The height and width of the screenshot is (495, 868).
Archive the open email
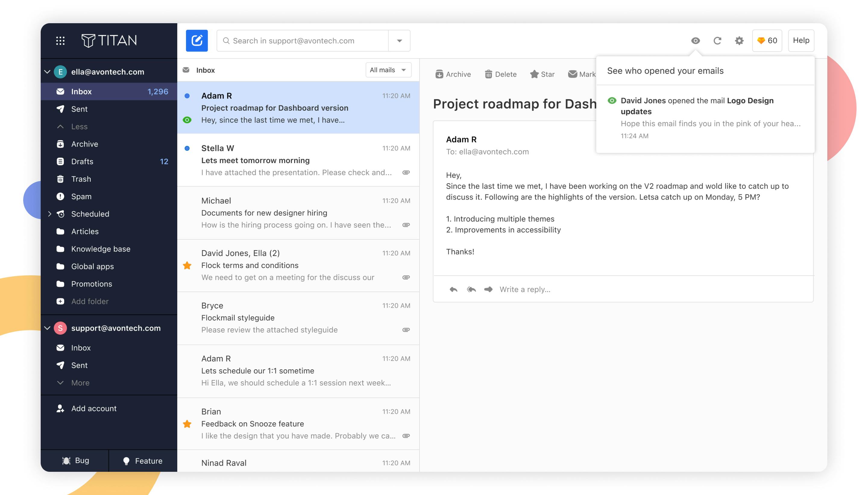tap(453, 74)
